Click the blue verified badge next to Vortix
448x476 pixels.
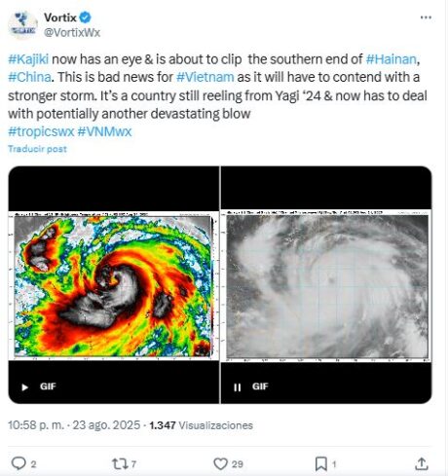86,18
